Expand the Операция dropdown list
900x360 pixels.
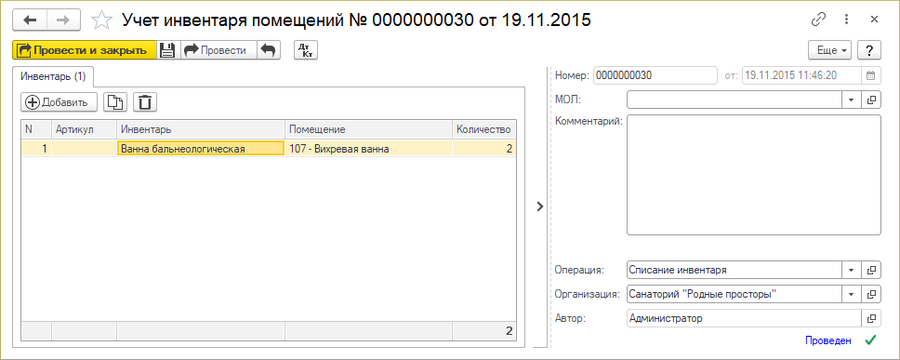tap(850, 269)
